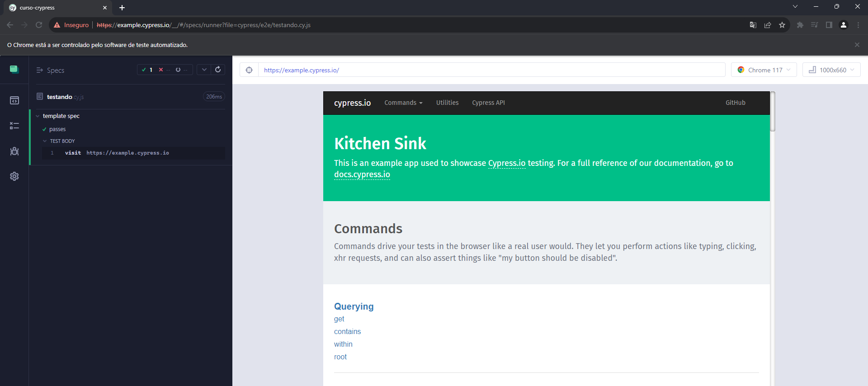Screen dimensions: 868x386
Task: Click the root command link
Action: [x=340, y=357]
